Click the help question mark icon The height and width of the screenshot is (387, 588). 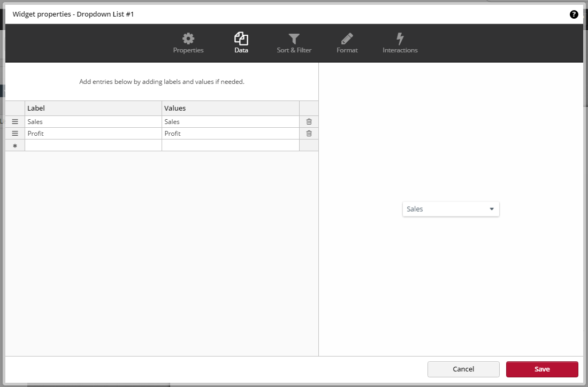coord(574,14)
